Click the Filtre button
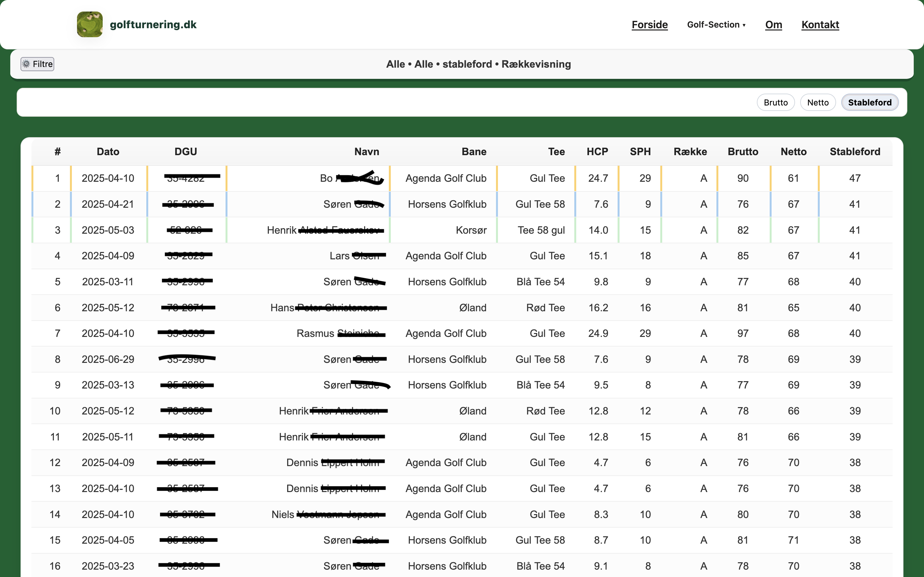924x577 pixels. pyautogui.click(x=37, y=64)
